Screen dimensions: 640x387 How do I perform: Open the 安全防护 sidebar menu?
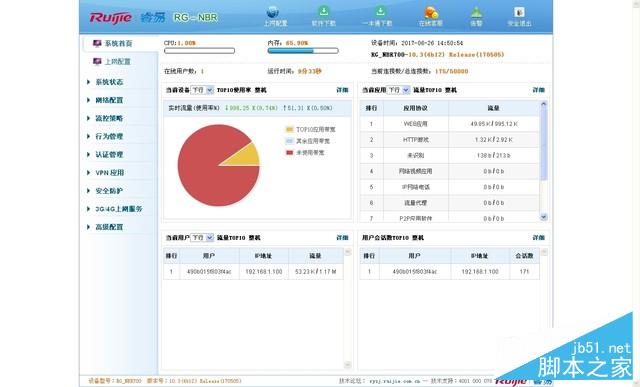coord(109,191)
